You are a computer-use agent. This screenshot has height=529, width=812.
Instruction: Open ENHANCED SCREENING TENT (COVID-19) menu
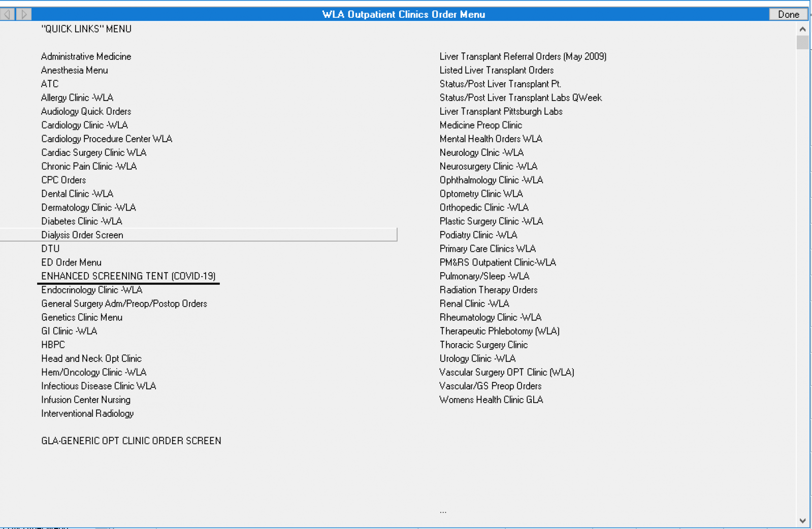coord(128,276)
